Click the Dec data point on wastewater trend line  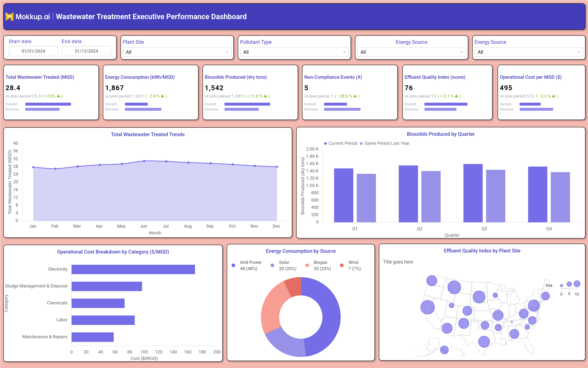click(277, 167)
